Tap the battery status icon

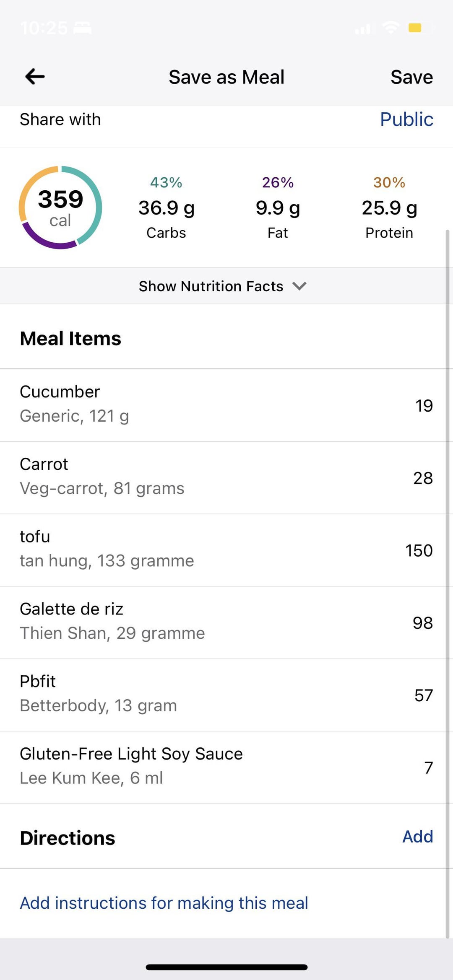tap(420, 28)
